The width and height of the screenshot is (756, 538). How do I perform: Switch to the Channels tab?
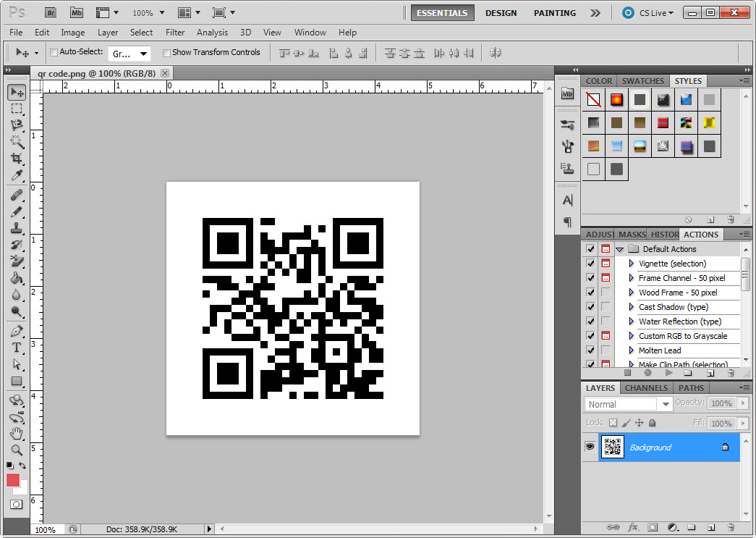click(646, 387)
